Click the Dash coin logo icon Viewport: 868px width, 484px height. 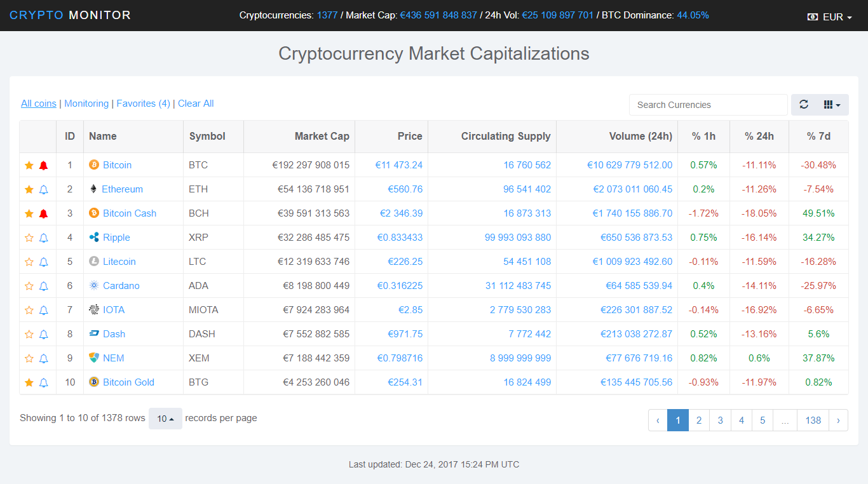tap(94, 334)
